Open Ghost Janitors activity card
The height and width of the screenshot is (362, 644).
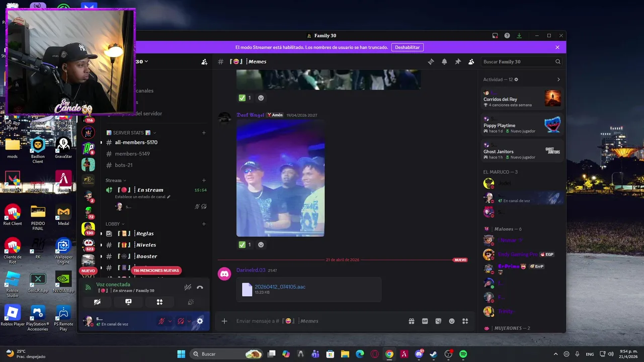tap(522, 151)
